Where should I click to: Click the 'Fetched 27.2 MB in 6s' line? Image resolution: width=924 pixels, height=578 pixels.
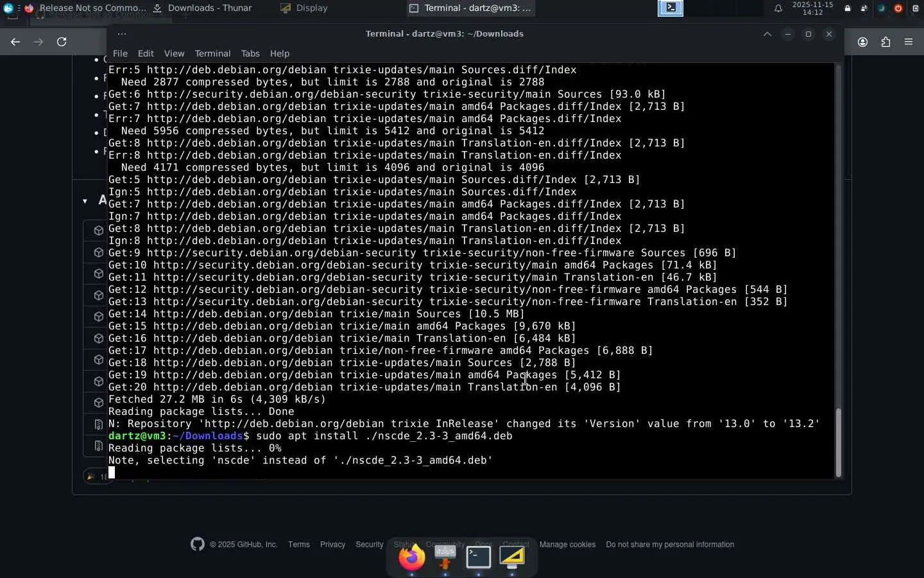pos(217,399)
